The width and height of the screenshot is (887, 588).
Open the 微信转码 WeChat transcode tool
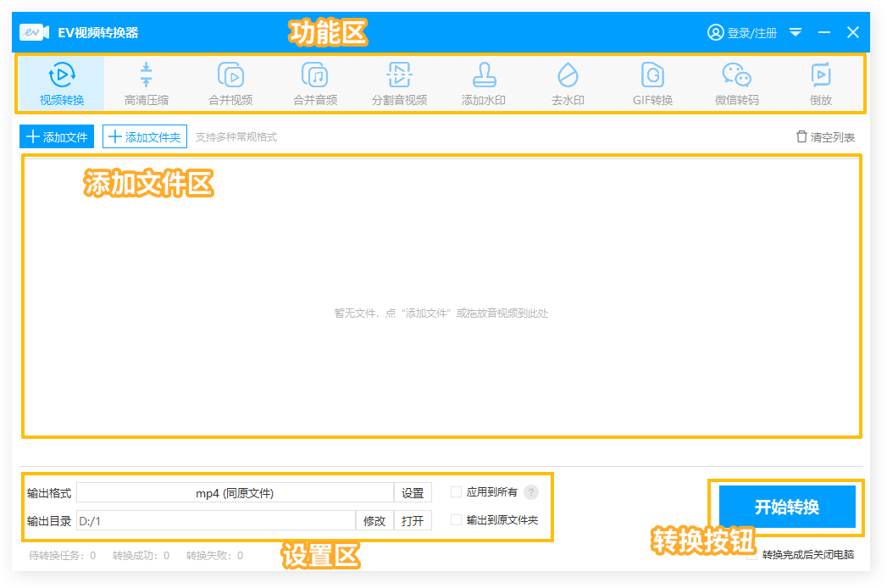pyautogui.click(x=736, y=76)
